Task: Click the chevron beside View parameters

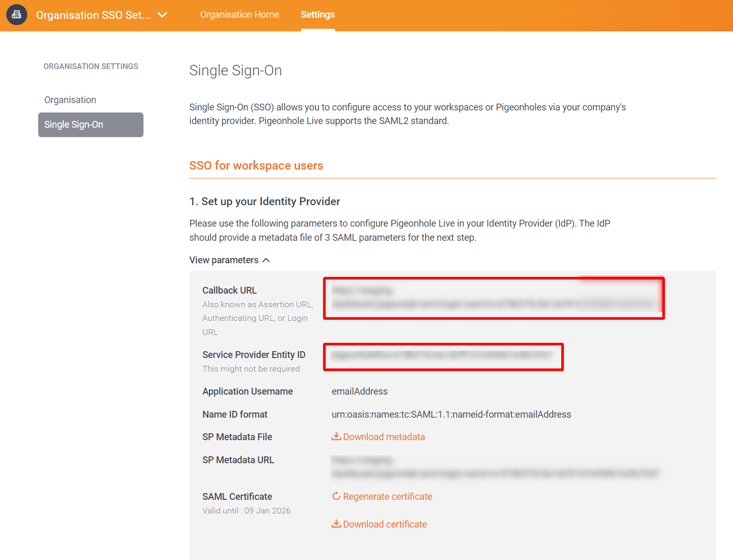Action: click(266, 260)
